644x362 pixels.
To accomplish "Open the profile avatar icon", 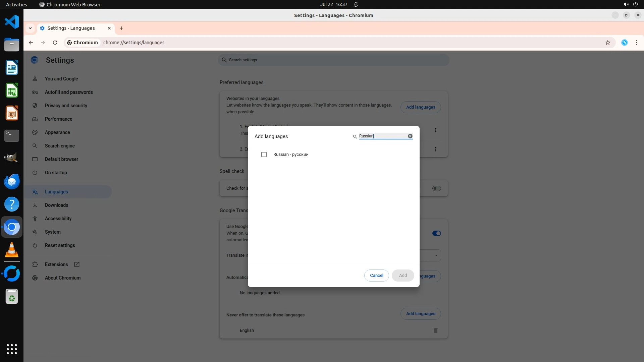I will (x=624, y=43).
